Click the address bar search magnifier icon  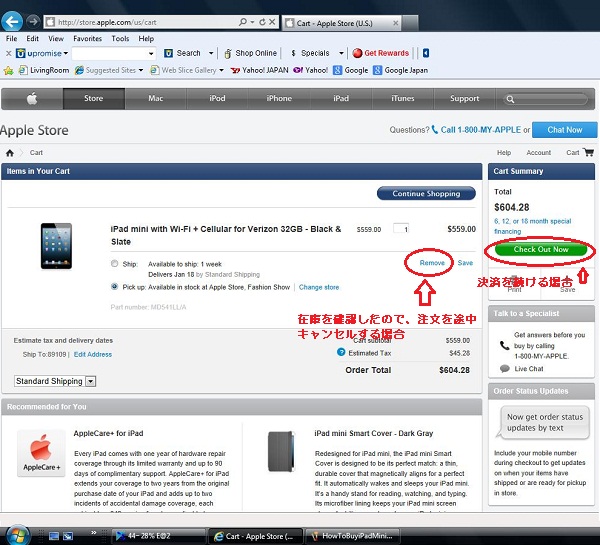pos(243,22)
